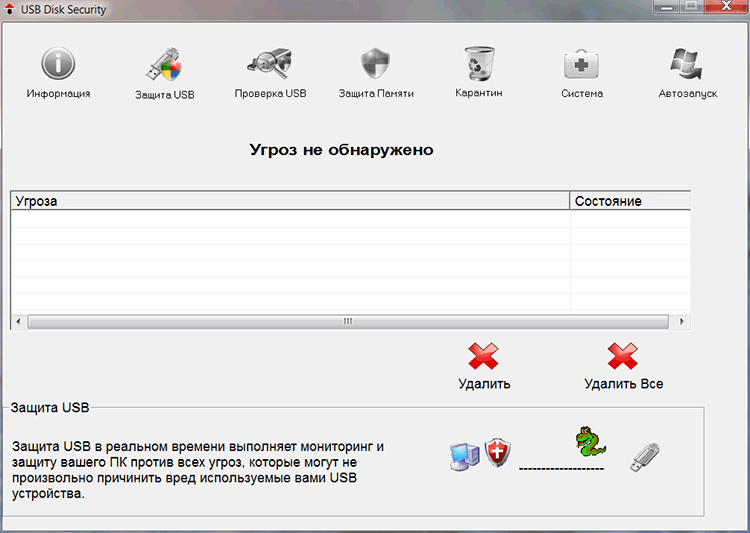Click the red medical shield icon

(x=498, y=452)
